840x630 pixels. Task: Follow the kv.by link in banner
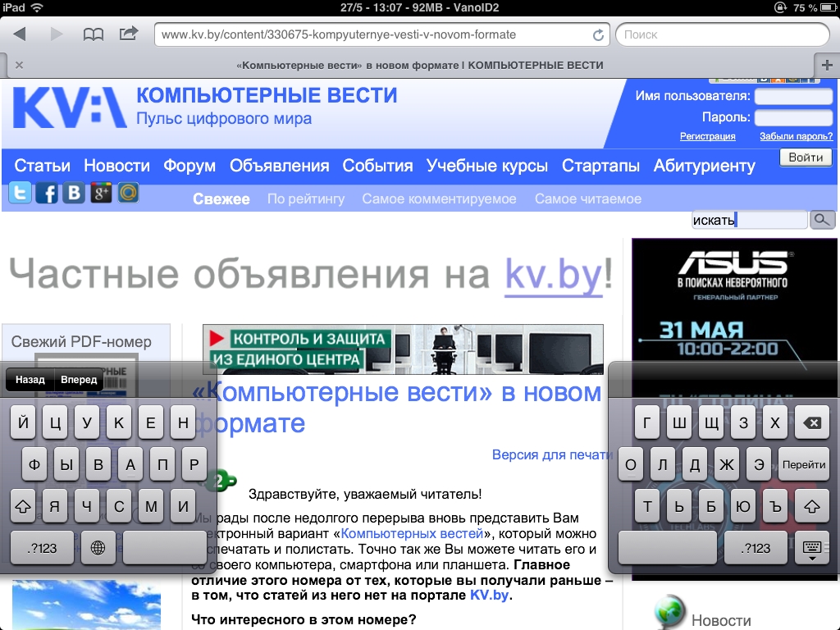(x=554, y=275)
